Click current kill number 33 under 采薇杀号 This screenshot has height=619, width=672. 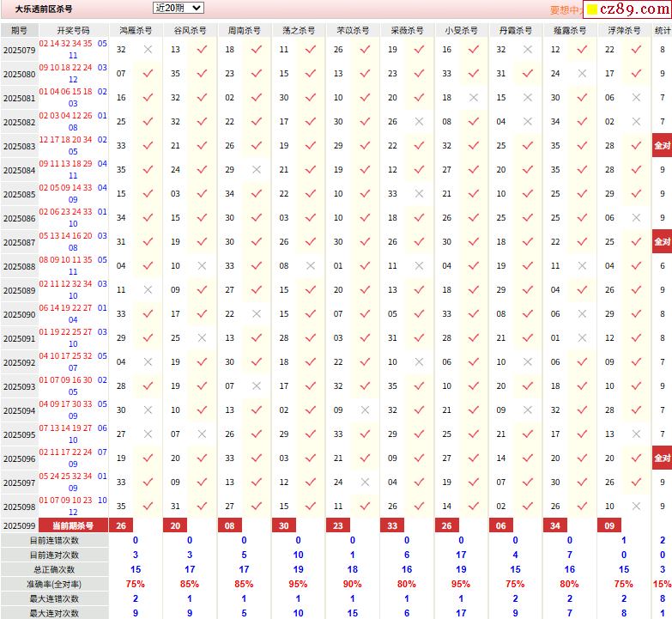tap(392, 525)
